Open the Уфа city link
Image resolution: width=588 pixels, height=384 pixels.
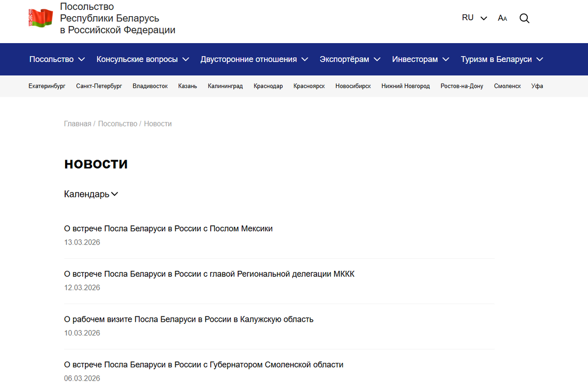[x=537, y=86]
